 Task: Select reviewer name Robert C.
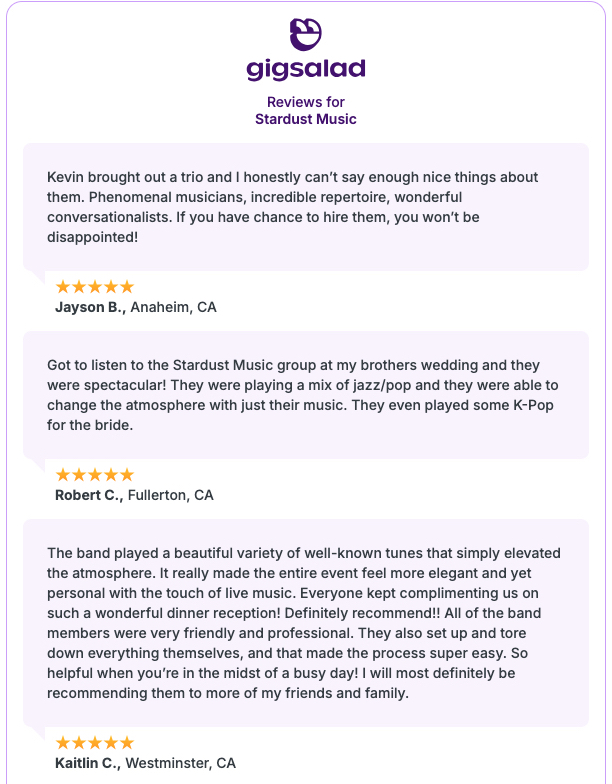click(x=89, y=495)
